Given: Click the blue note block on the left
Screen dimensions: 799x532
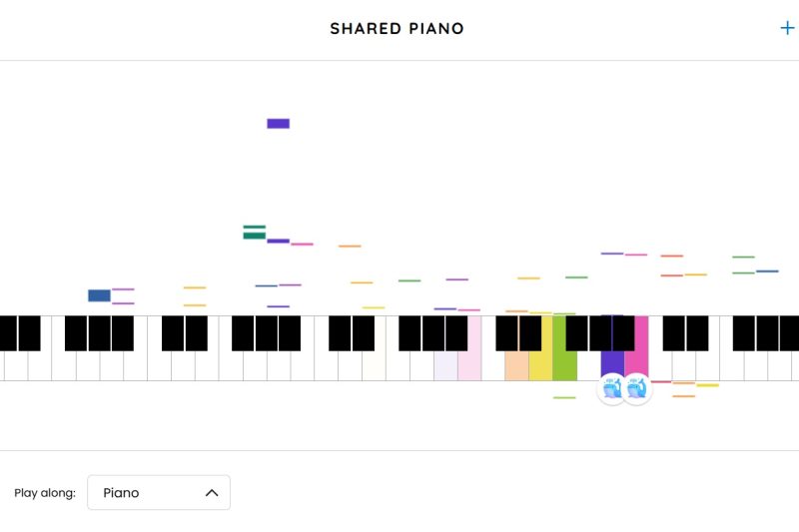Looking at the screenshot, I should pyautogui.click(x=99, y=295).
